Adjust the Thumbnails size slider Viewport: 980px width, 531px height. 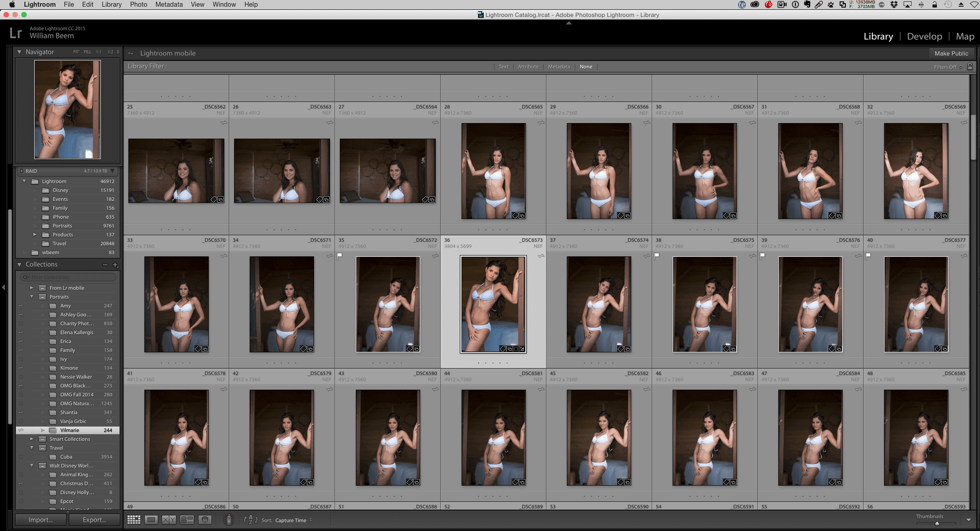(936, 523)
